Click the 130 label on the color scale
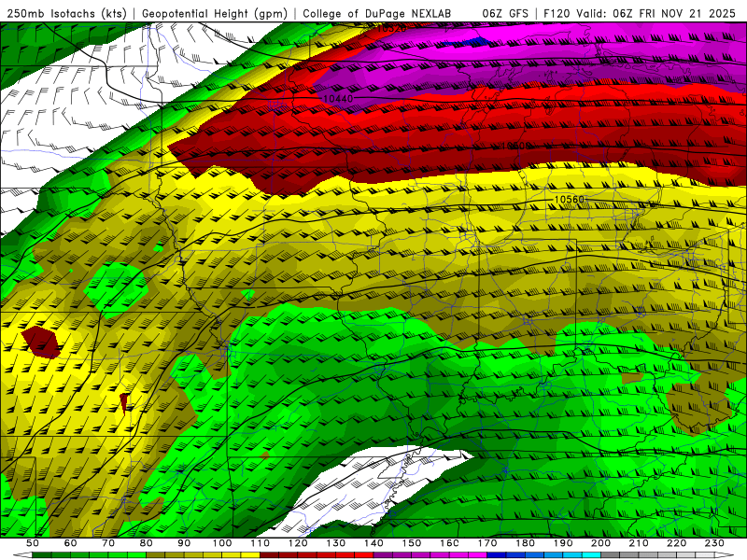Viewport: 747px width, 560px height. tap(336, 543)
